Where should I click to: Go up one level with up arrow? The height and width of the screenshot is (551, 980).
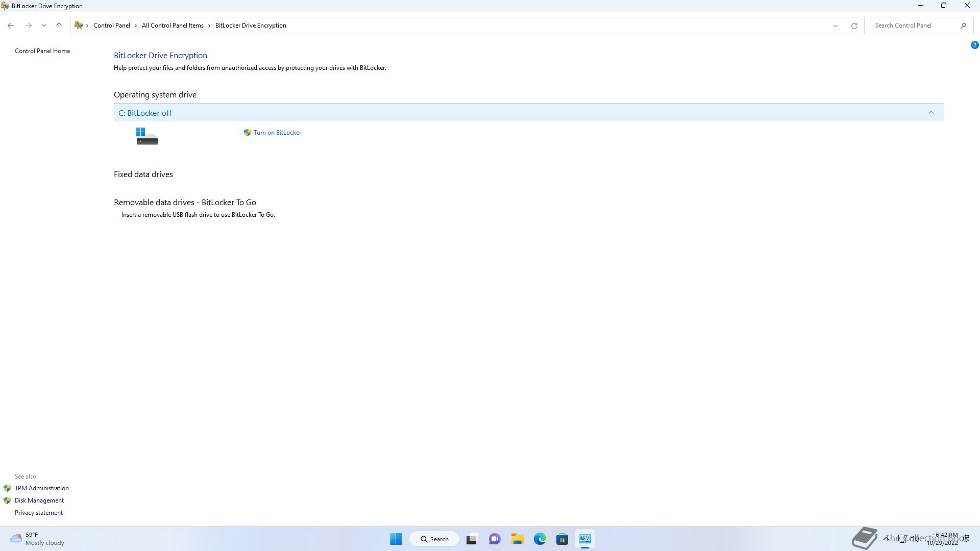[59, 26]
